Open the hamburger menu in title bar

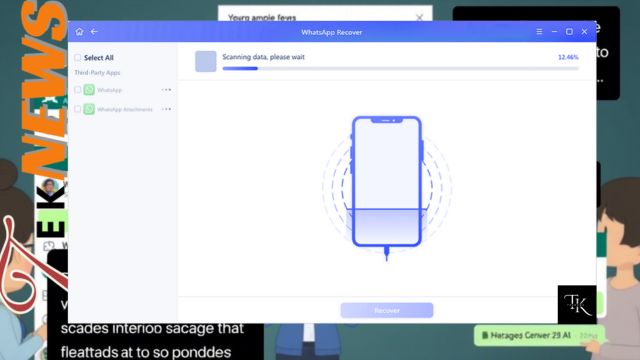pyautogui.click(x=539, y=31)
